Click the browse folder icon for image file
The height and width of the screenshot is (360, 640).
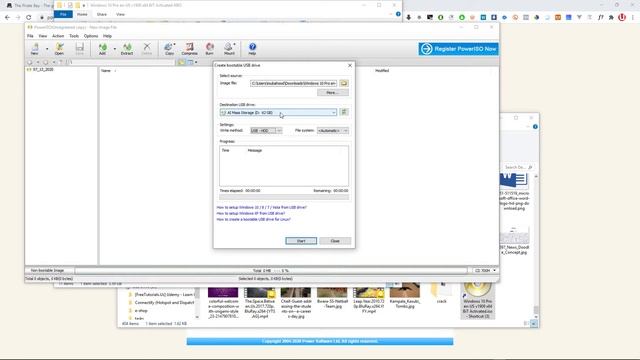(x=344, y=83)
